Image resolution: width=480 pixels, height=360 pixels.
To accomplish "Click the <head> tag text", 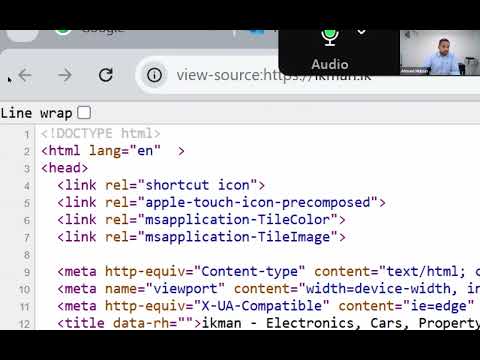I will [65, 168].
